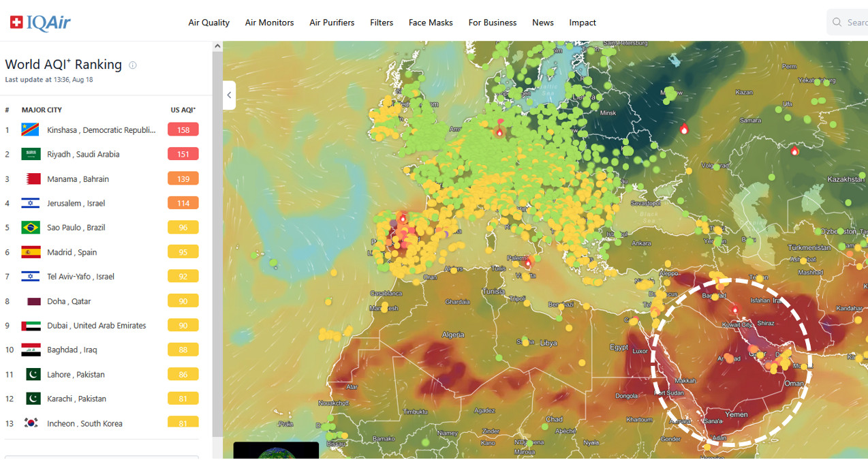Select the fire marker west of Kazakhstan label
868x460 pixels.
(794, 151)
